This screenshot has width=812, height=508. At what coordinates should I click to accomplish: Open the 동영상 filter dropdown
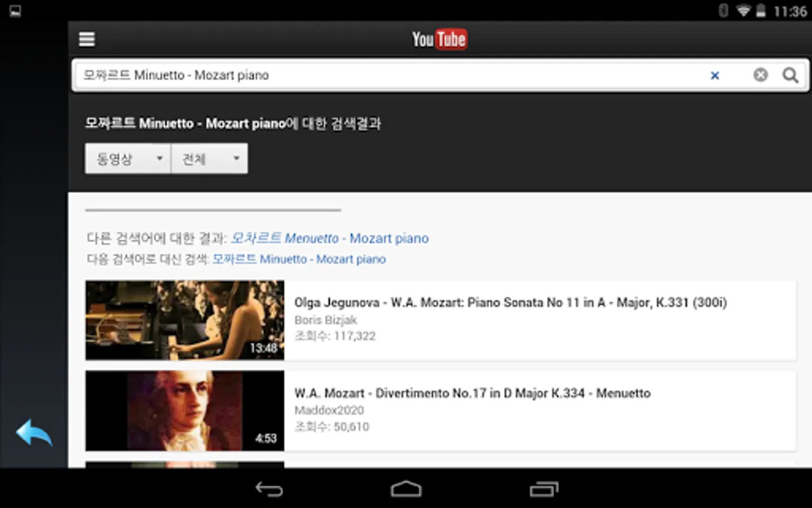tap(128, 159)
